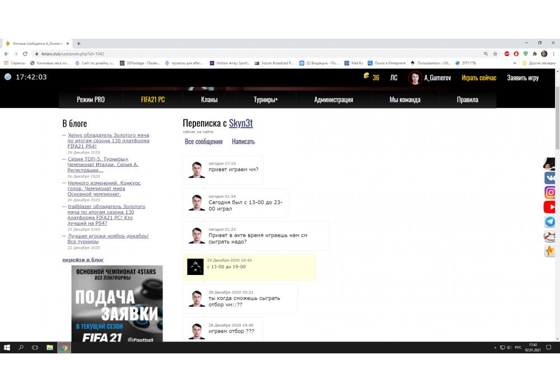Image resolution: width=560 pixels, height=392 pixels.
Task: Open the Мы команда menu
Action: [405, 100]
